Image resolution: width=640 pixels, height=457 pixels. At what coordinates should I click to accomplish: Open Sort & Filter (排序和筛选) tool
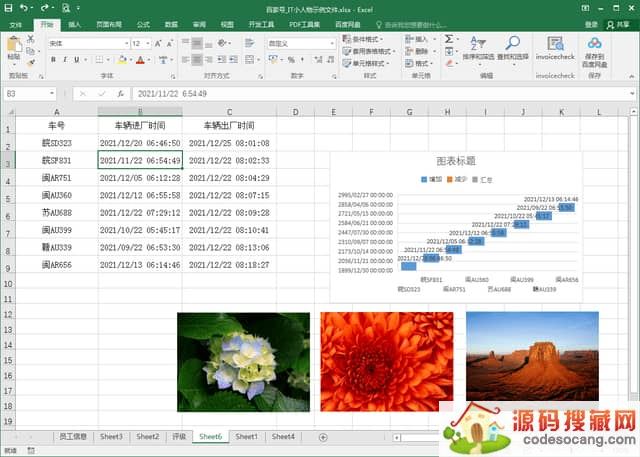(x=478, y=48)
